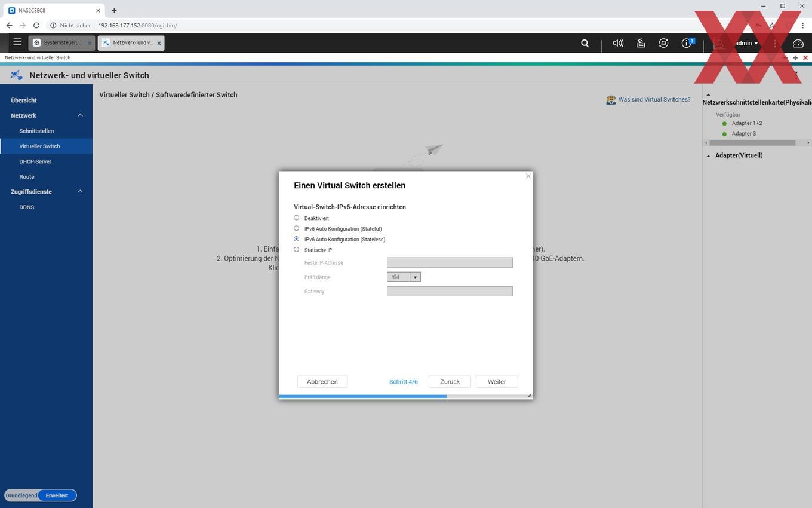The image size is (812, 508).
Task: Open the volume speaker icon in the top bar
Action: click(618, 43)
